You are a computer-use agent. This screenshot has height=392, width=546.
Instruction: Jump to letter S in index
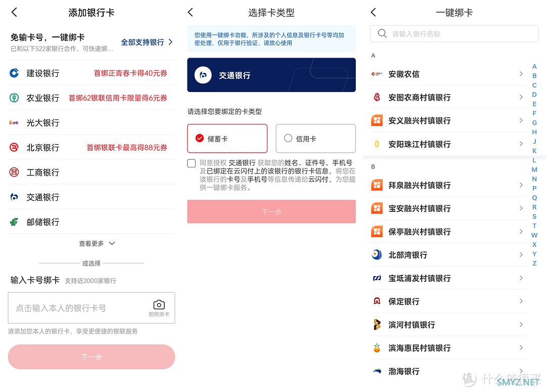coord(534,216)
